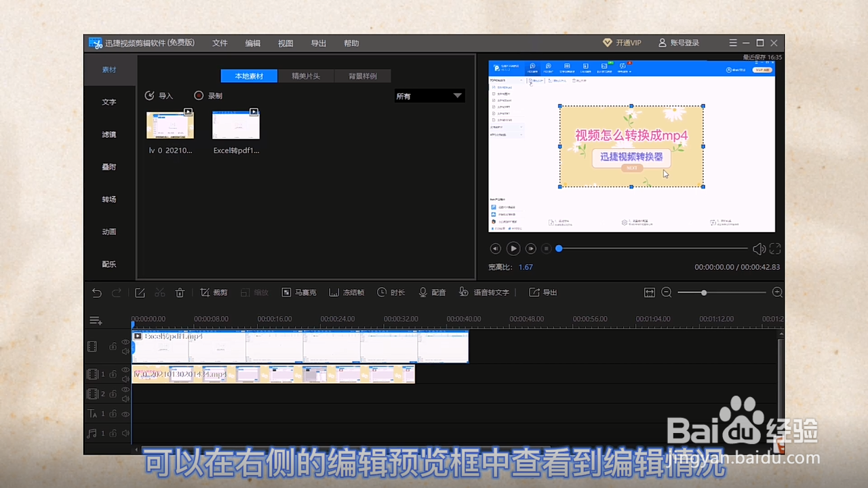Click the 开通VIP button
Viewport: 868px width, 488px height.
click(x=622, y=43)
